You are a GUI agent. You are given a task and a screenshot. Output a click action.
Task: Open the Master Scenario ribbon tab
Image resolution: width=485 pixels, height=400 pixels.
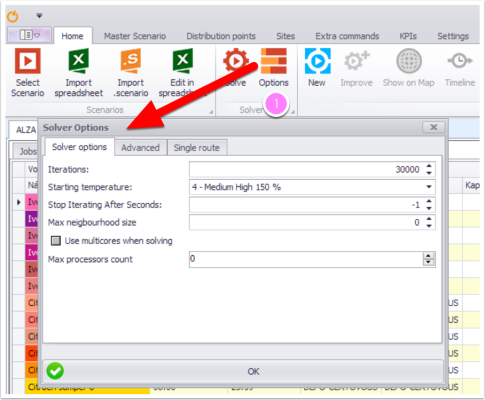[x=135, y=36]
